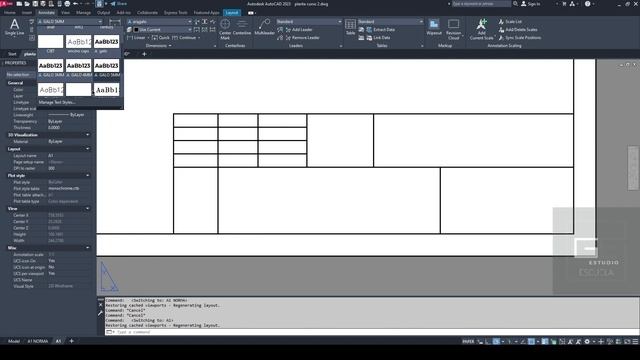
Task: Open the Autodesk App Store cart icon
Action: (x=564, y=4)
